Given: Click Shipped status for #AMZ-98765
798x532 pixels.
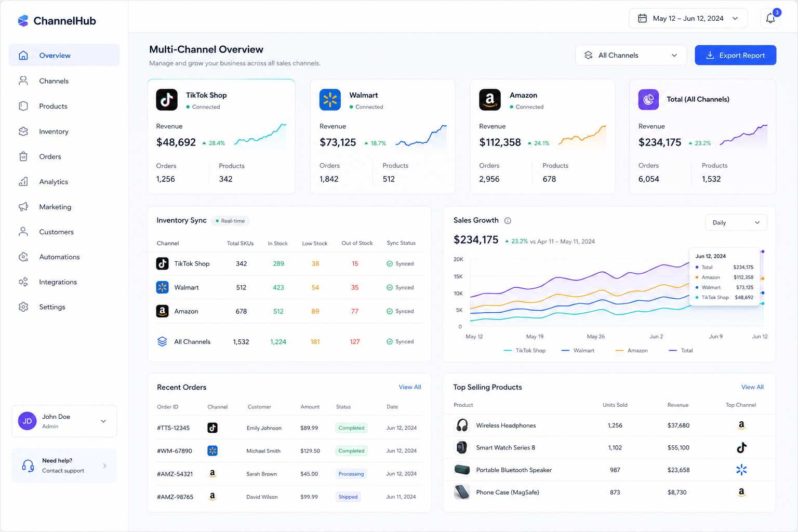Looking at the screenshot, I should click(348, 497).
